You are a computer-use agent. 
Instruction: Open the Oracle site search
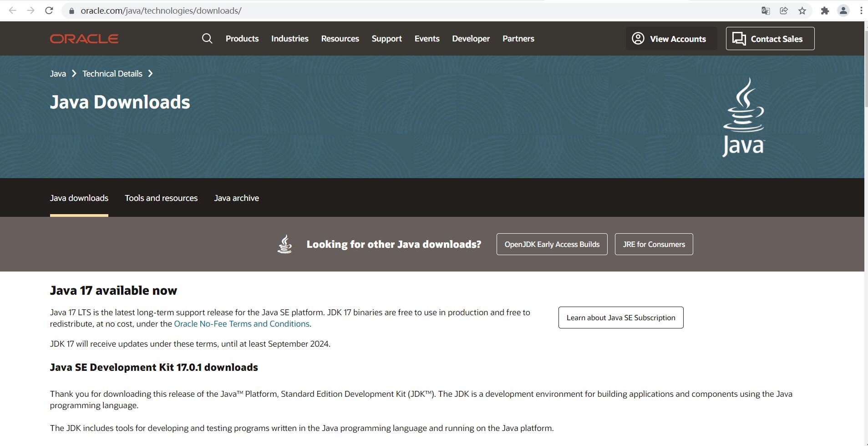click(207, 39)
